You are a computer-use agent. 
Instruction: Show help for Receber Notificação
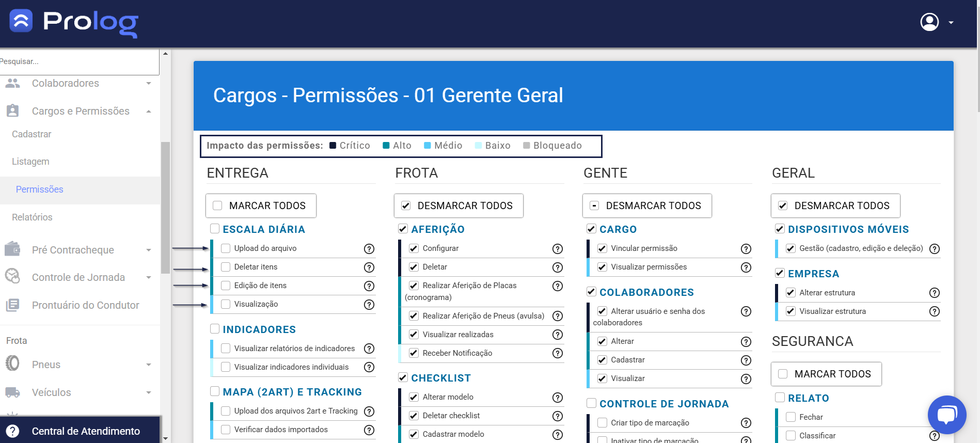click(x=558, y=353)
